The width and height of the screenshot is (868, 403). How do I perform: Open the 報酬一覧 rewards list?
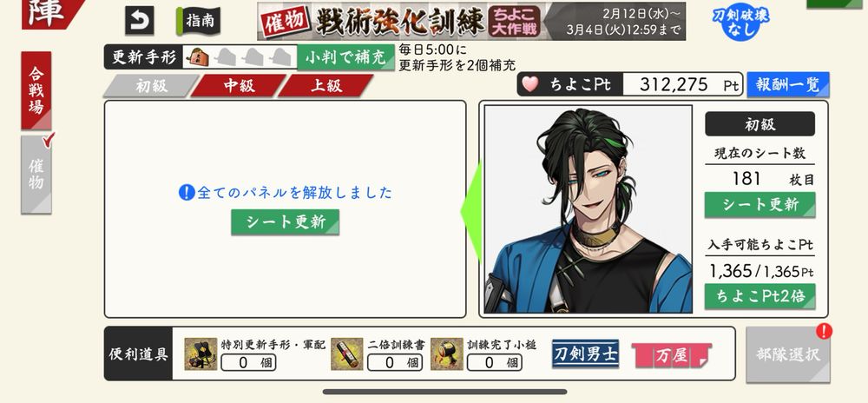coord(788,85)
